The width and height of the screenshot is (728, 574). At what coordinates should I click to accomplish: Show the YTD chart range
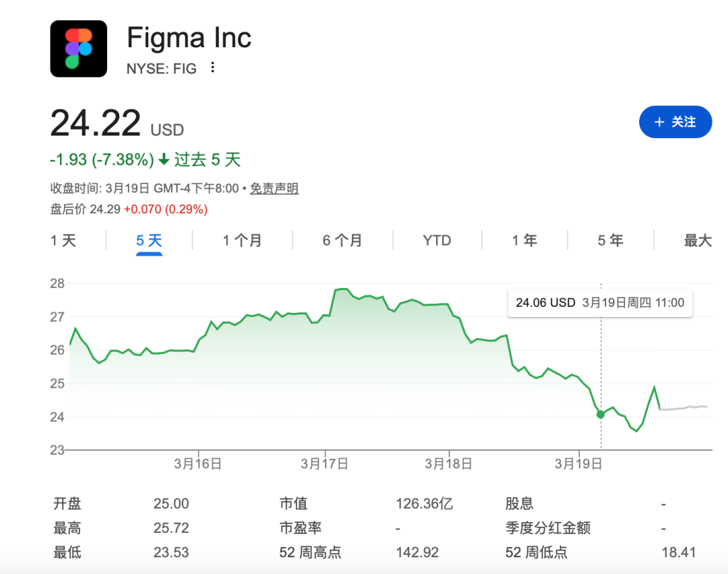pos(436,241)
